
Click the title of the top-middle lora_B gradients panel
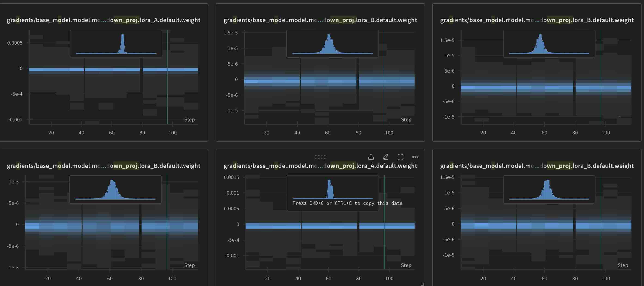pyautogui.click(x=320, y=20)
